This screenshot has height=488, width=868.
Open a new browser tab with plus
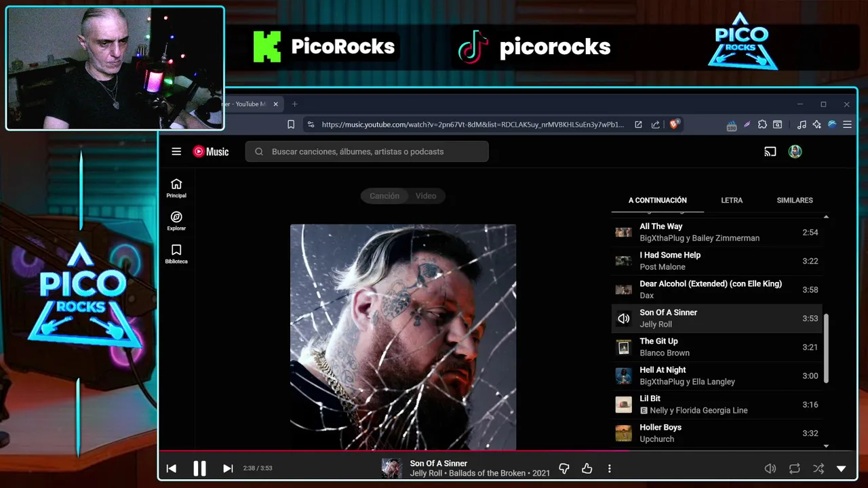tap(294, 104)
